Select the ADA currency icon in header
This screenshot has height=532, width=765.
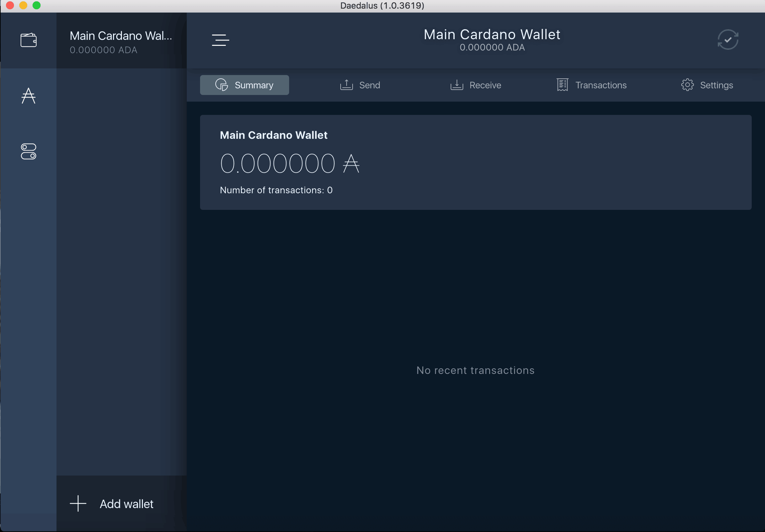(x=29, y=95)
